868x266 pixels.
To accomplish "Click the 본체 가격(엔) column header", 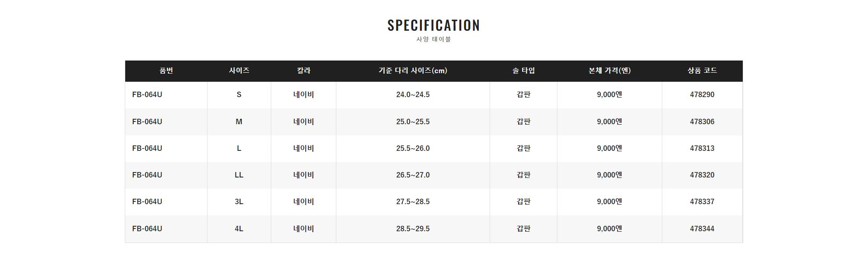I will pos(609,70).
